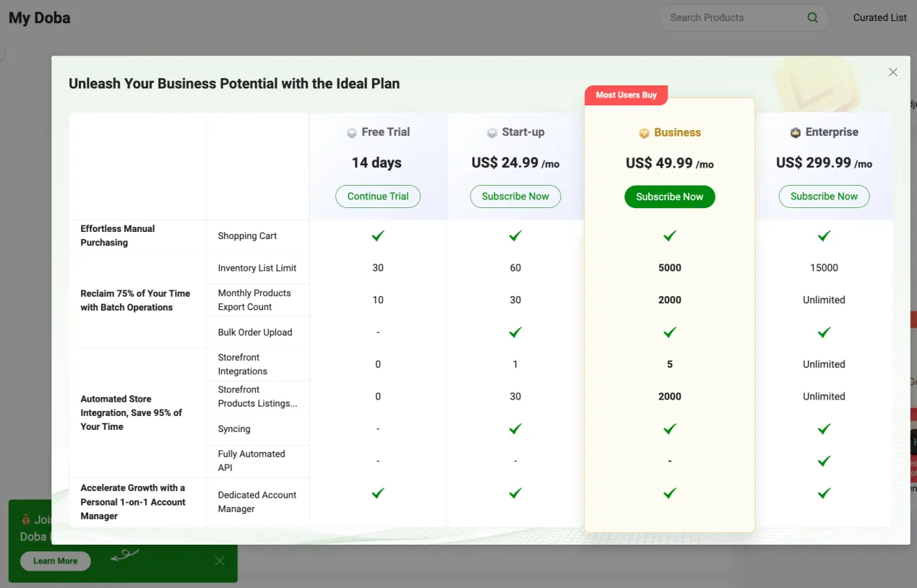Image resolution: width=917 pixels, height=588 pixels.
Task: Click the Enterprise plan icon
Action: pos(796,133)
